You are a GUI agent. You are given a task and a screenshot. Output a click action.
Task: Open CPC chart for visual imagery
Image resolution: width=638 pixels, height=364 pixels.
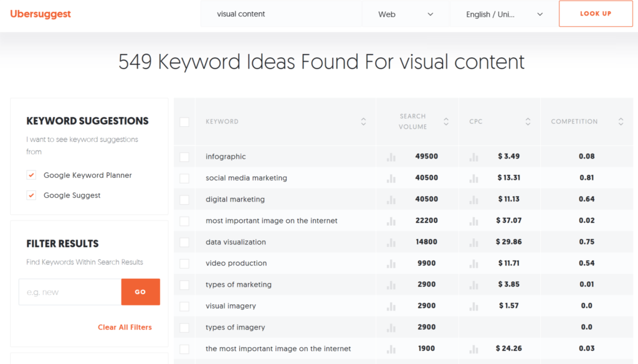pyautogui.click(x=474, y=306)
